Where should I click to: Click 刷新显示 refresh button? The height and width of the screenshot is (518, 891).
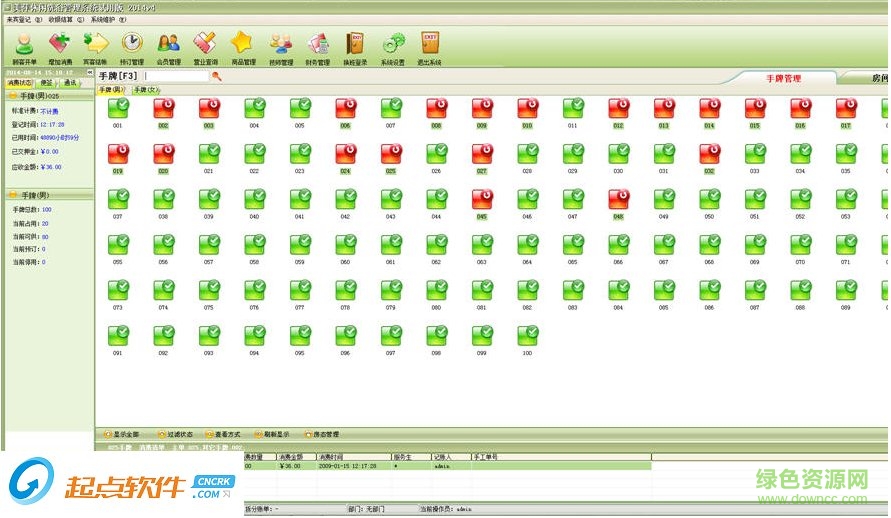pyautogui.click(x=272, y=435)
